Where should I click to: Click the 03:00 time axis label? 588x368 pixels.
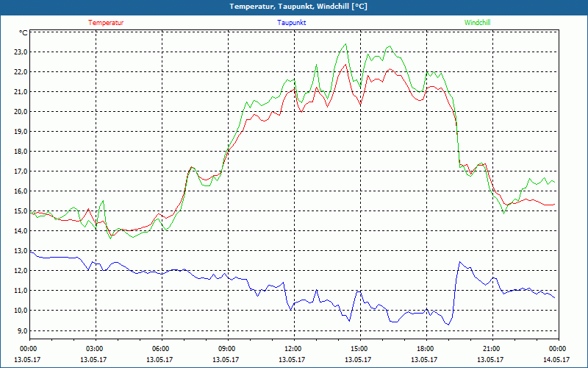(x=93, y=349)
